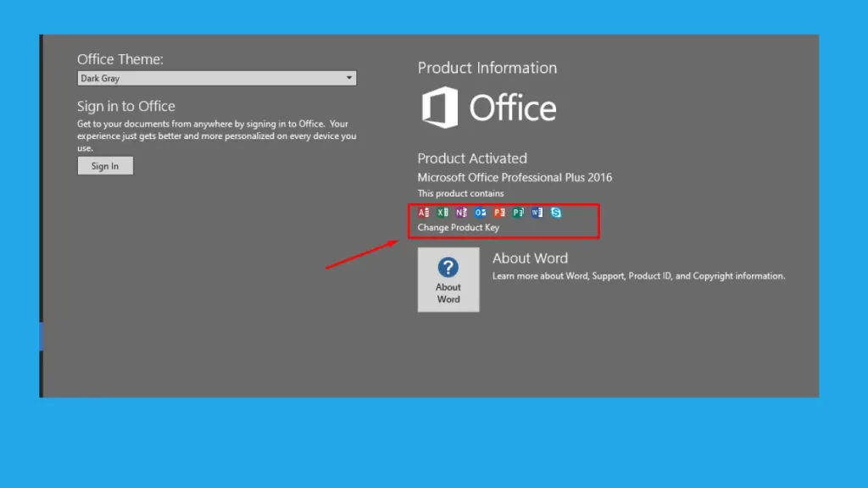The height and width of the screenshot is (488, 868).
Task: Click the Product Information heading
Action: point(487,68)
